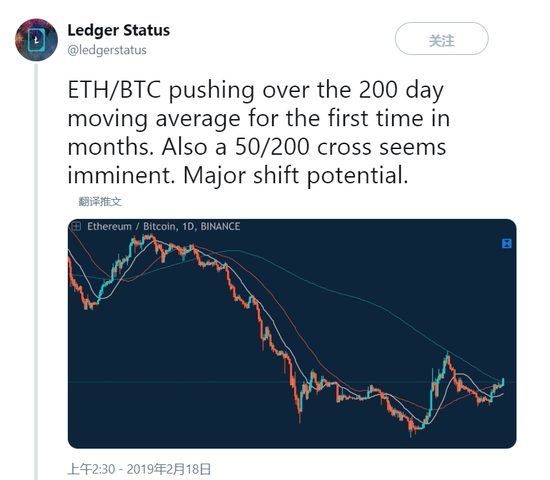Image resolution: width=550 pixels, height=480 pixels.
Task: Open the ETH/BTC chart image
Action: (x=292, y=334)
